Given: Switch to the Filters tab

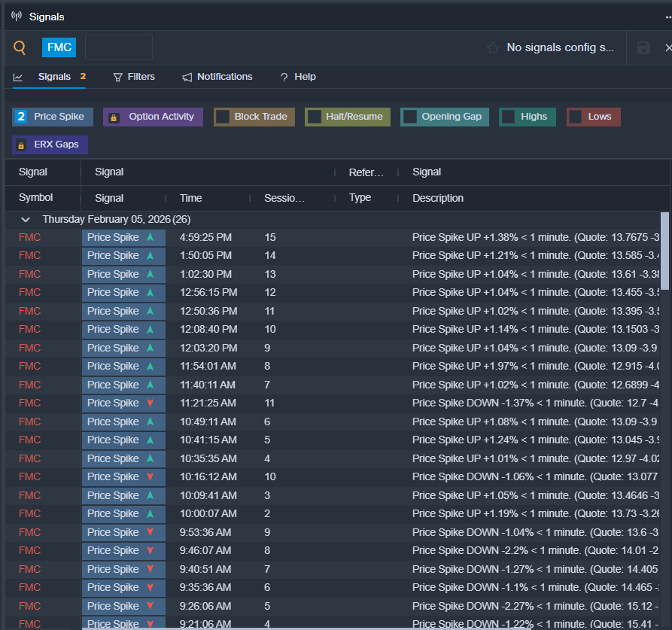Looking at the screenshot, I should (x=134, y=77).
